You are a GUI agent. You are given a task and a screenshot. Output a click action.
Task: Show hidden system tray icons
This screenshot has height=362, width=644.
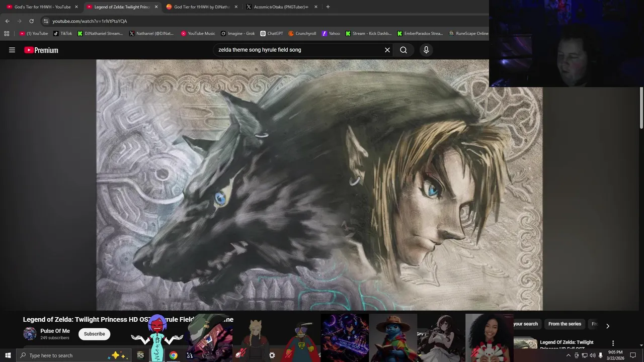(x=569, y=355)
